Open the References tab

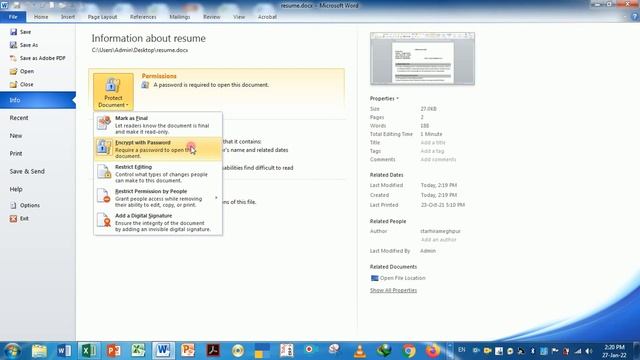pyautogui.click(x=143, y=17)
